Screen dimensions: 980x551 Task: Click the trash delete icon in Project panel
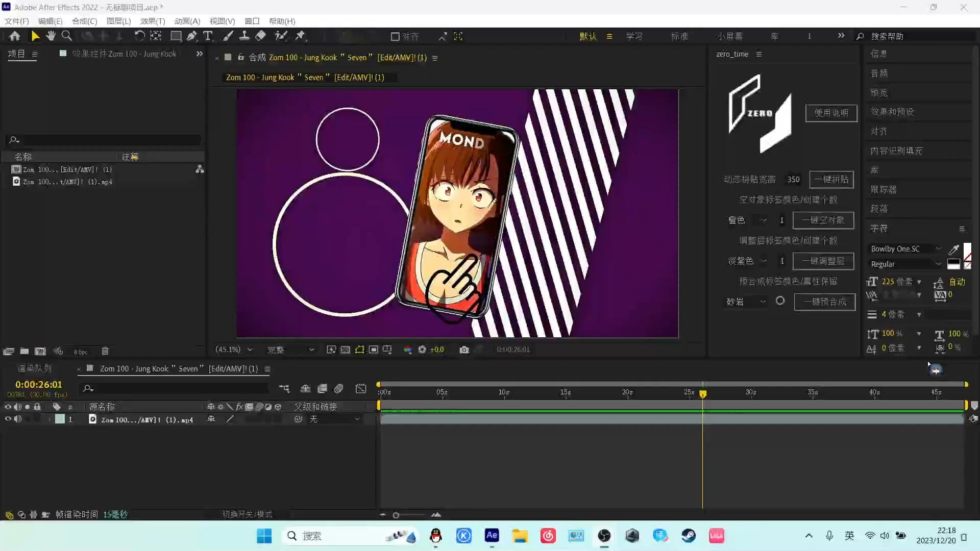tap(105, 351)
